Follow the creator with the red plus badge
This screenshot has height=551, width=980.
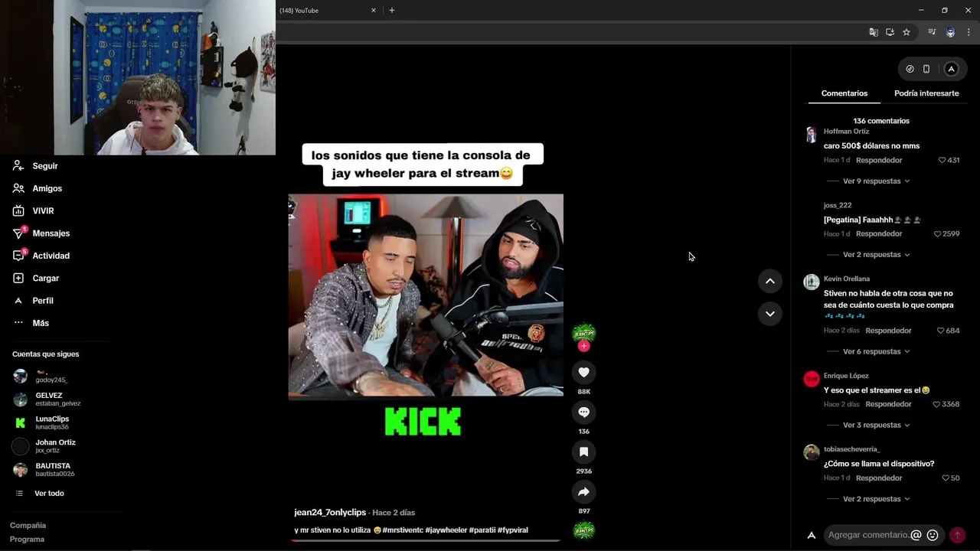point(583,346)
